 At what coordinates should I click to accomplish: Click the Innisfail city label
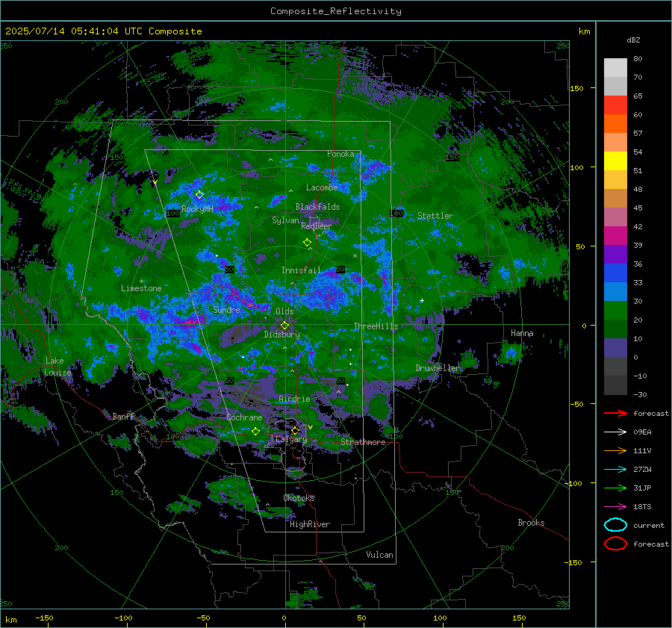[302, 270]
